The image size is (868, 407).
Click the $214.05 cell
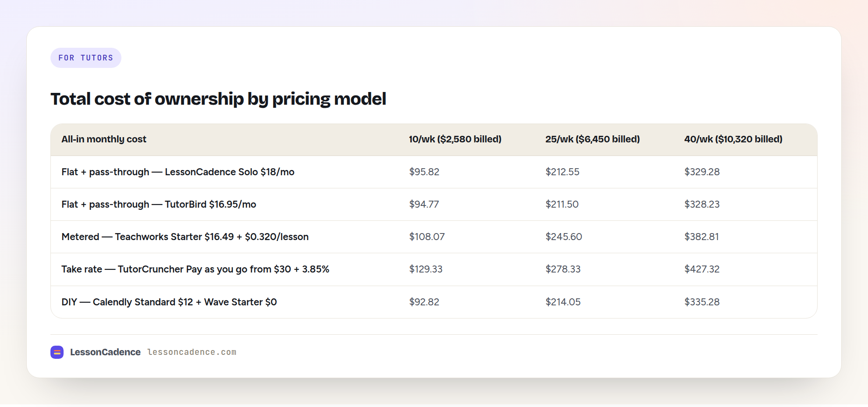click(563, 302)
